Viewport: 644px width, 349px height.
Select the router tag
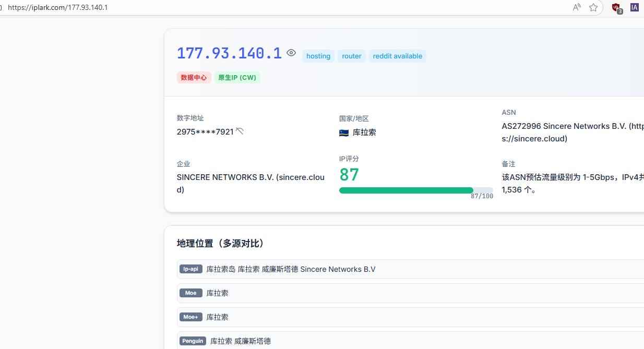tap(352, 56)
